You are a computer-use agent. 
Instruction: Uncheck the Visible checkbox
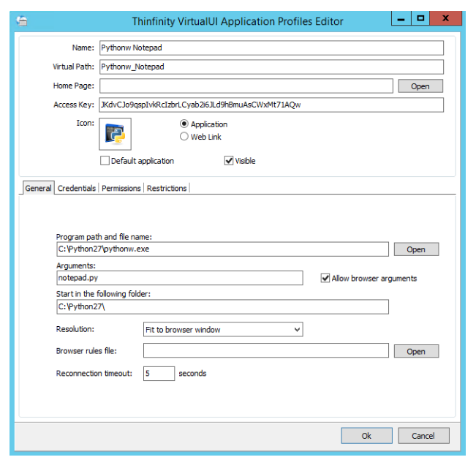pyautogui.click(x=229, y=161)
